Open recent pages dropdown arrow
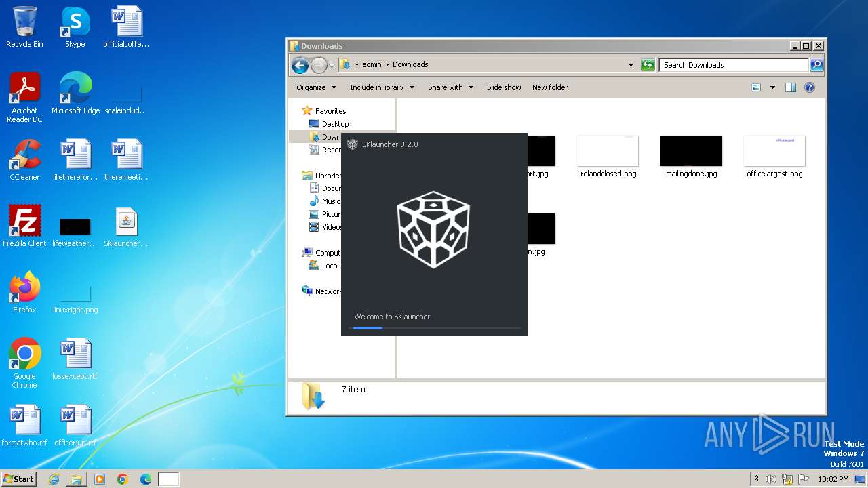This screenshot has width=868, height=488. [332, 66]
